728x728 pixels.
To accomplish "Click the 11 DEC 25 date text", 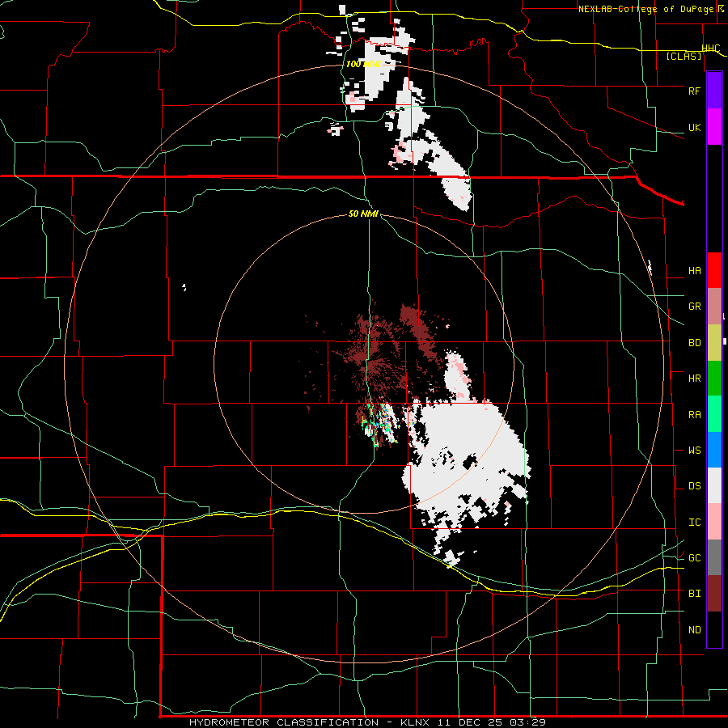I will click(470, 722).
